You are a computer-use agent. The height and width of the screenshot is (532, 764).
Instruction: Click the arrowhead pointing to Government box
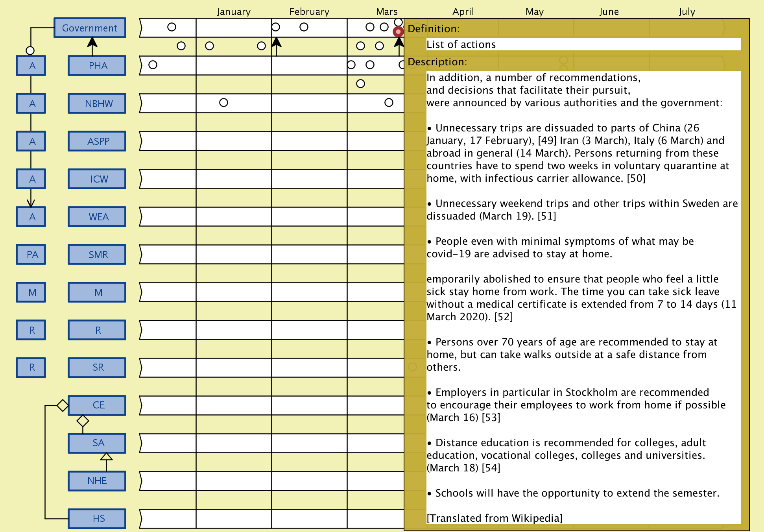click(x=92, y=42)
